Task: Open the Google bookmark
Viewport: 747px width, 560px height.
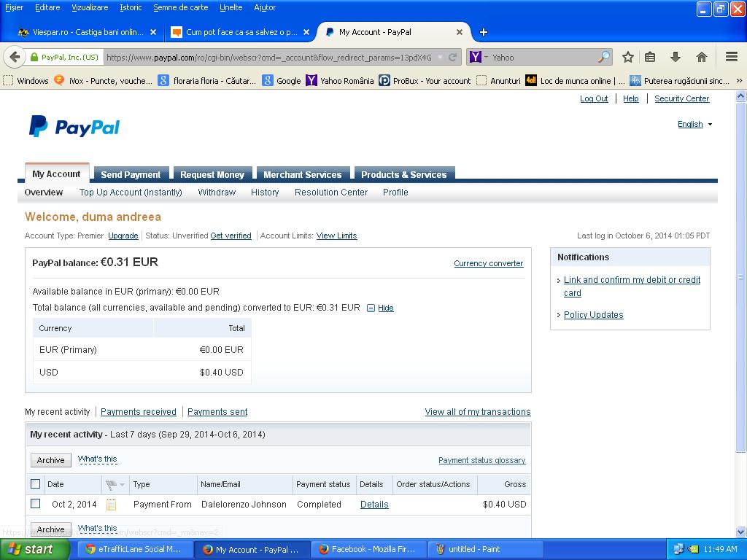Action: 282,81
